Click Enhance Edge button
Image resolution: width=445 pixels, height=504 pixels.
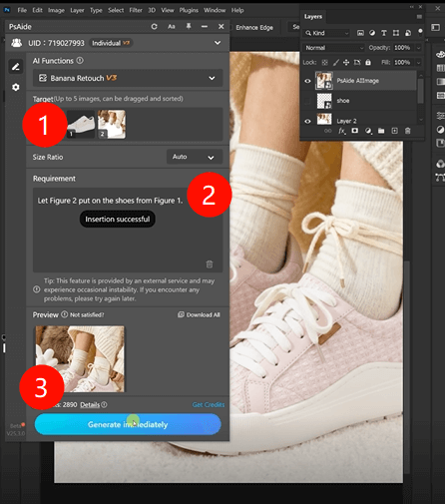point(254,27)
